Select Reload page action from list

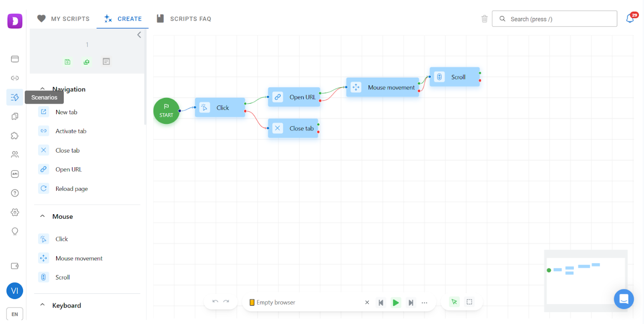coord(71,188)
